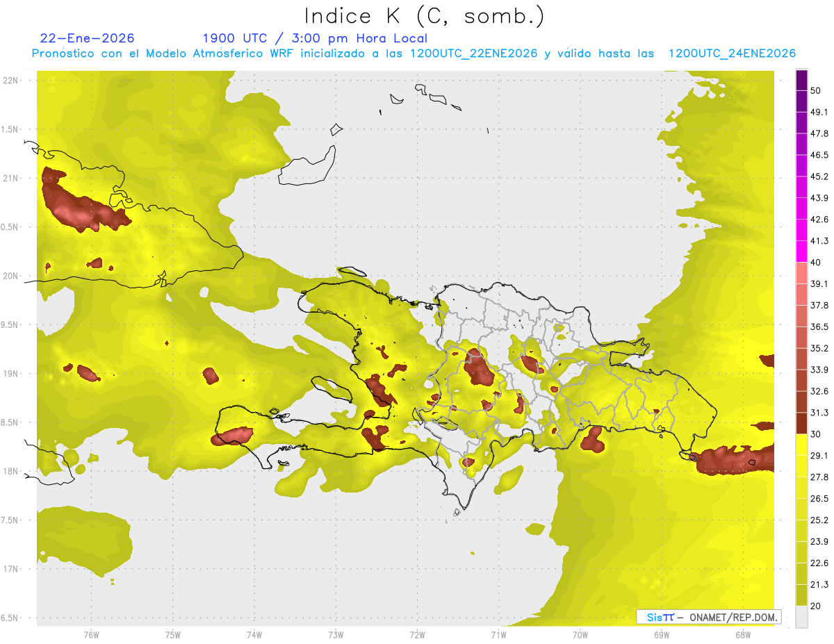Click the '22.6' color scale value
This screenshot has height=644, width=834.
click(819, 563)
